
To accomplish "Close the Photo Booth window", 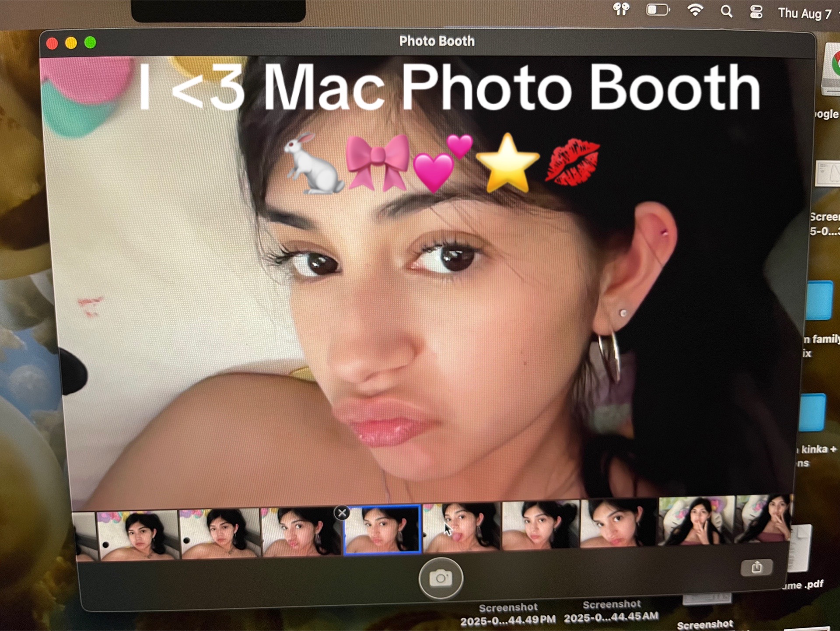I will [52, 43].
